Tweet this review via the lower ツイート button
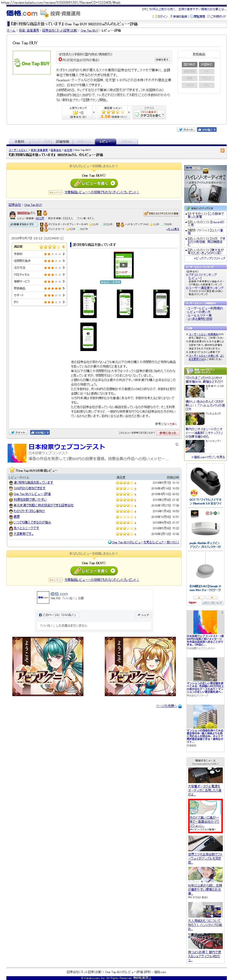The image size is (233, 980). 18,433
